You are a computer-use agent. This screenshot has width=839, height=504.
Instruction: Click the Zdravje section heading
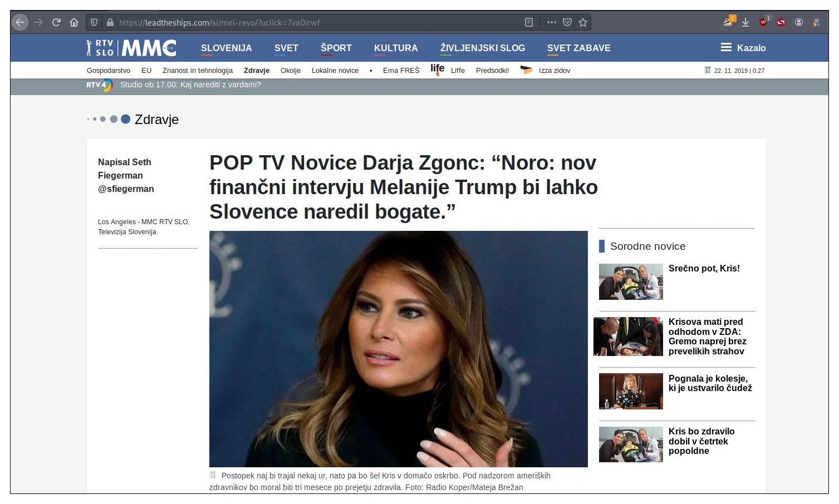(156, 120)
